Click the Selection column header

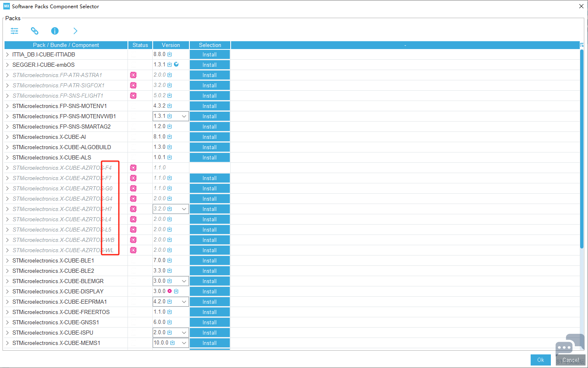(210, 45)
